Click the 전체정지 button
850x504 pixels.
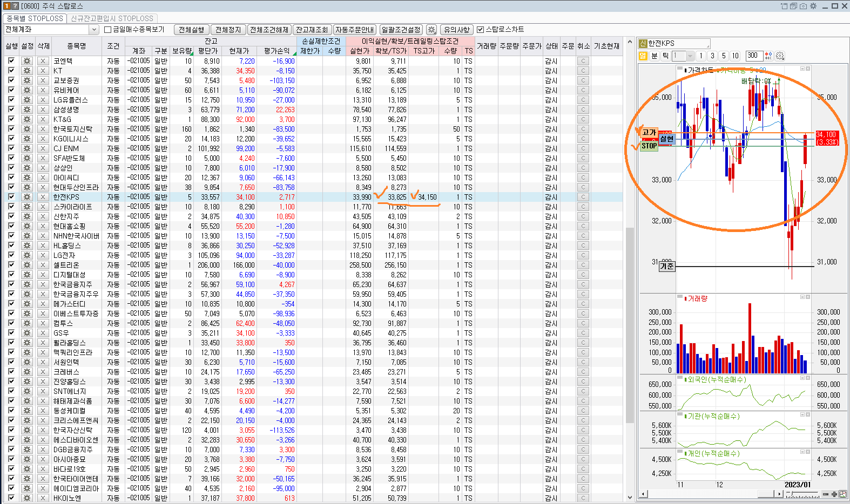click(228, 30)
